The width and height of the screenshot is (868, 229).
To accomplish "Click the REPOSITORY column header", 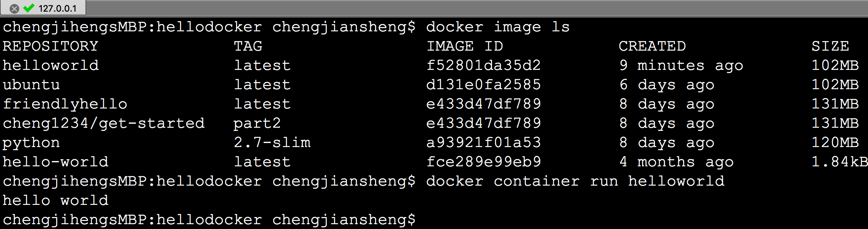I will [51, 46].
